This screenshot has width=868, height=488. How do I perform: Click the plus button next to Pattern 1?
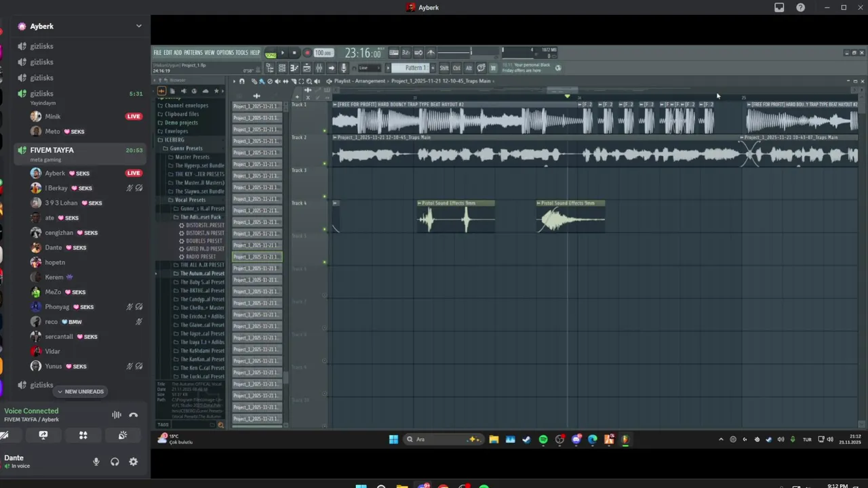(433, 68)
